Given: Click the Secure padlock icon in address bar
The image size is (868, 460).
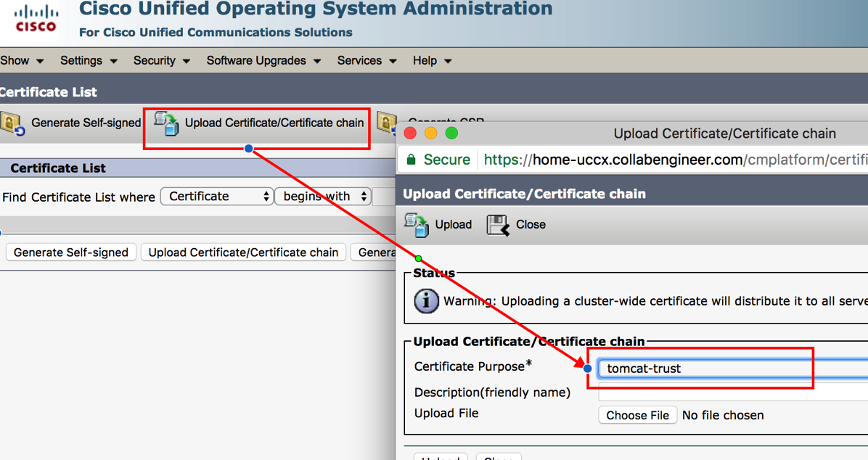Looking at the screenshot, I should (412, 160).
